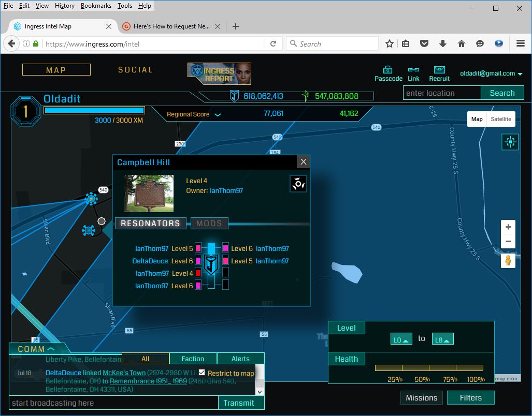Click the Recruit envelope icon

[x=439, y=70]
